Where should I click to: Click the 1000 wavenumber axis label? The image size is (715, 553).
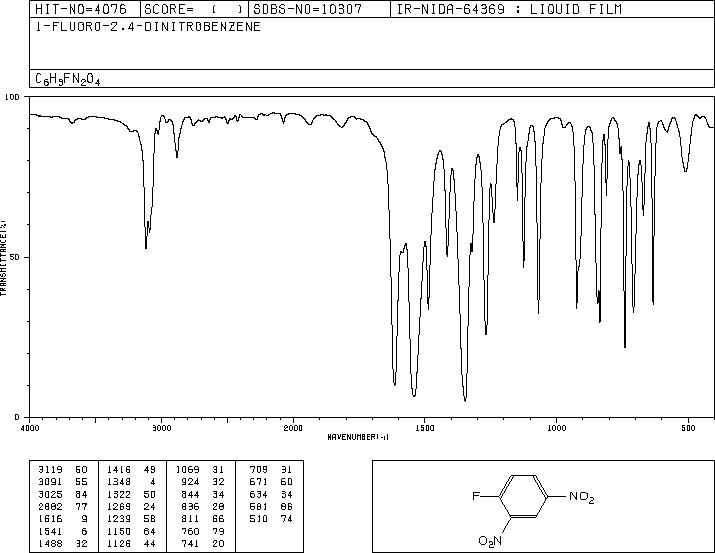pos(556,428)
